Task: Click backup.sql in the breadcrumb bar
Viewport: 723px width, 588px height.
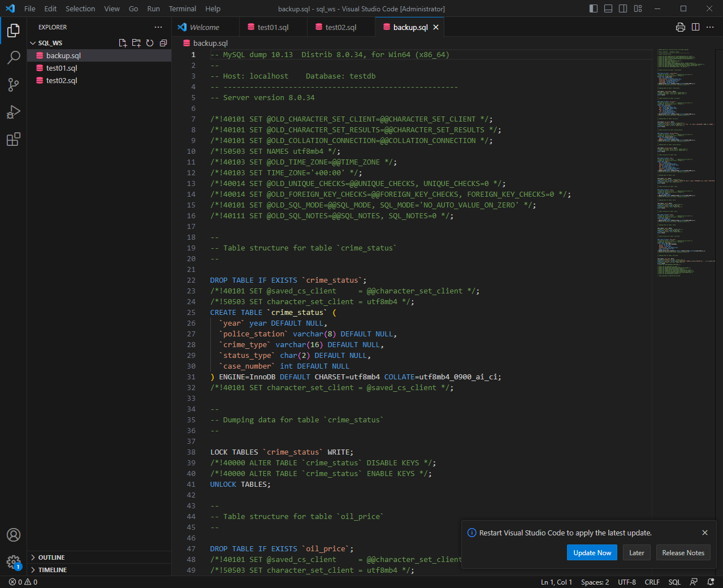Action: click(x=206, y=43)
